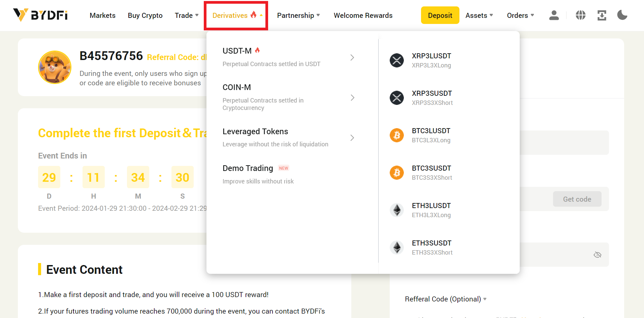Open the Assets dropdown menu

click(479, 16)
